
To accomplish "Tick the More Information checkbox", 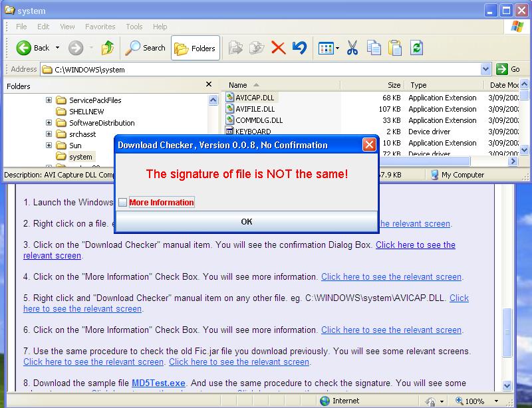I will point(122,203).
